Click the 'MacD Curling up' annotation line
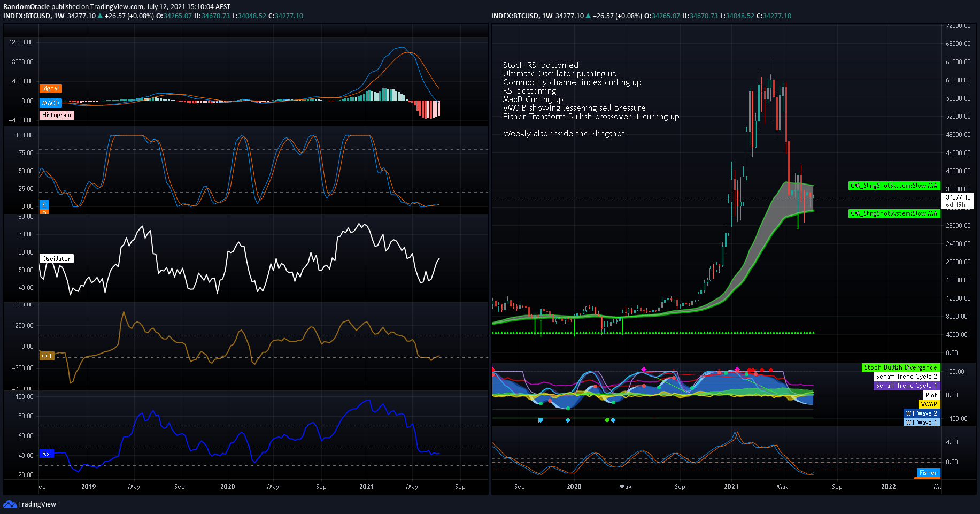 tap(533, 99)
